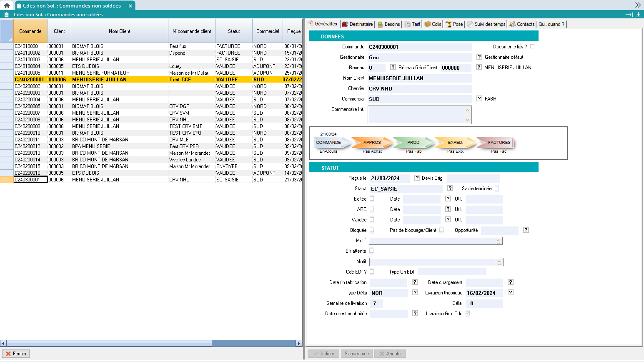Open the lookup icon beside Livraison théorique
The width and height of the screenshot is (644, 362).
click(x=511, y=292)
